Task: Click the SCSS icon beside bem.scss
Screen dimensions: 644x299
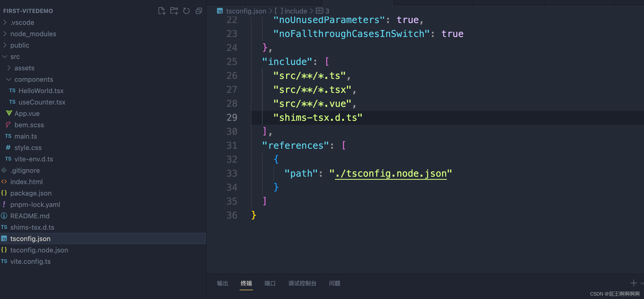Action: pyautogui.click(x=8, y=125)
